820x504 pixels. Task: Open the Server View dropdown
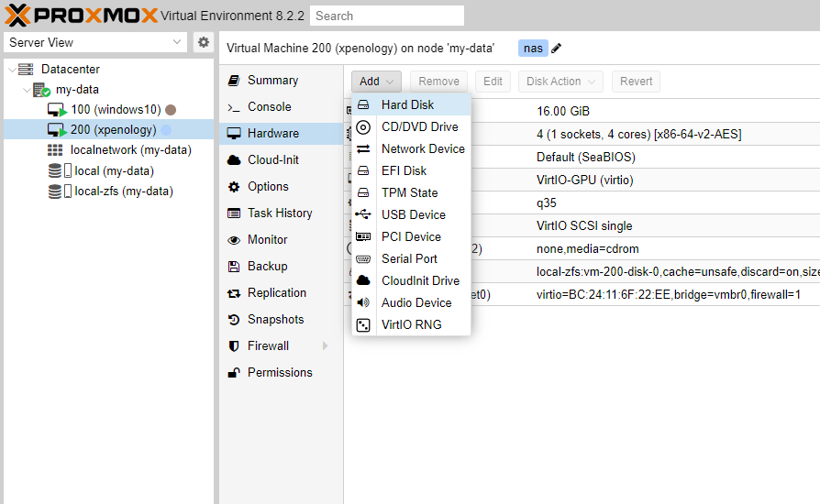(95, 42)
